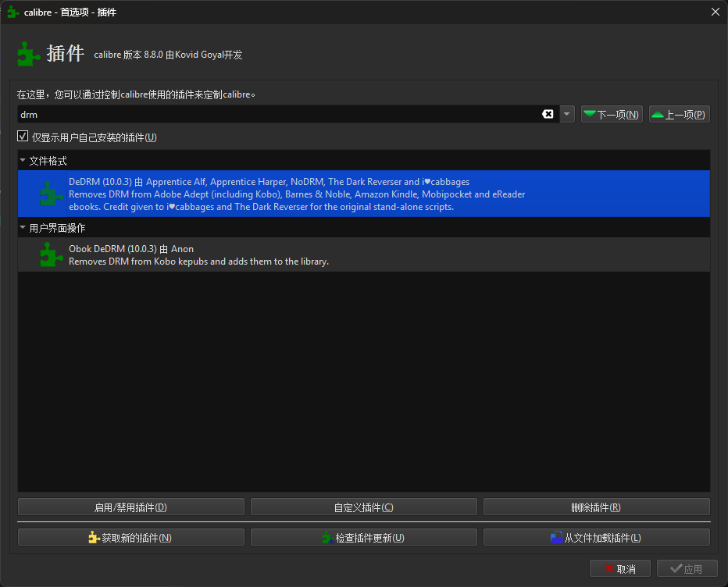Collapse the 用户界面操作 category
The image size is (728, 587).
pyautogui.click(x=23, y=228)
